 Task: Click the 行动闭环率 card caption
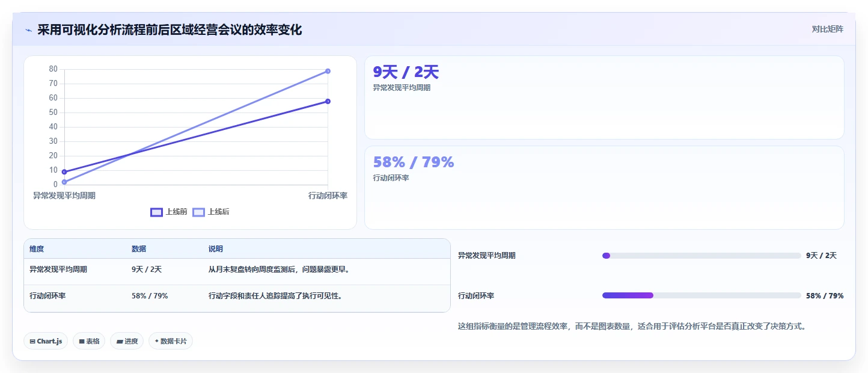click(x=391, y=178)
